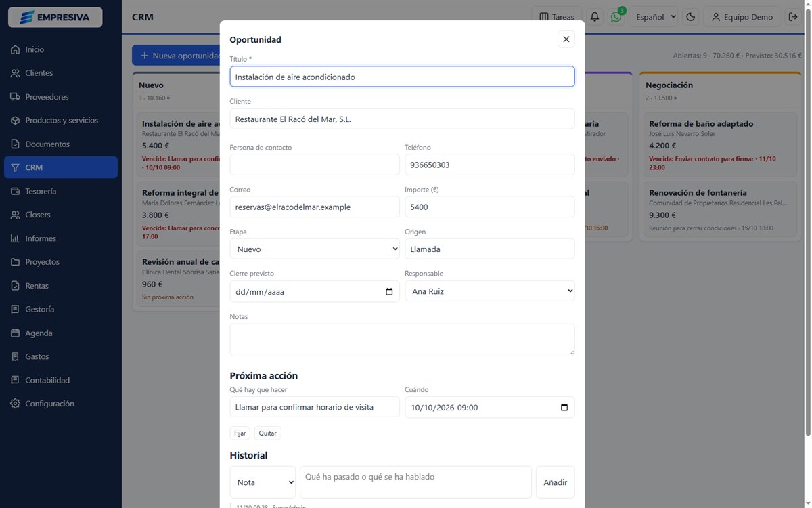Click the Historial note text field
This screenshot has width=812, height=508.
416,482
